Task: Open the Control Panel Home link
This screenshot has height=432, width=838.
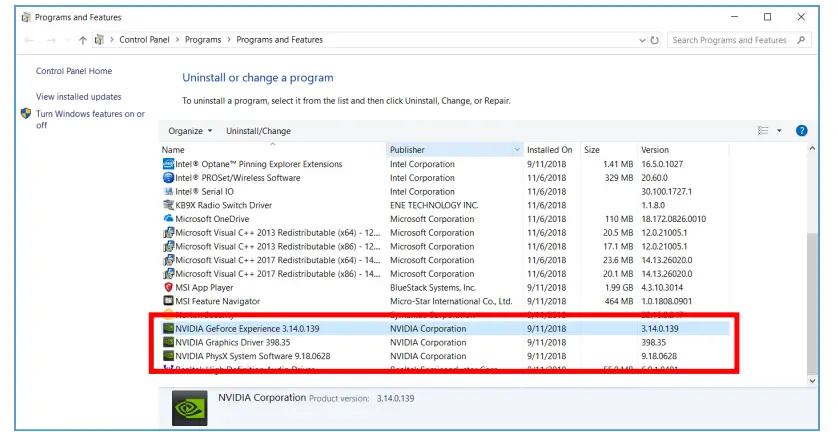Action: coord(74,71)
